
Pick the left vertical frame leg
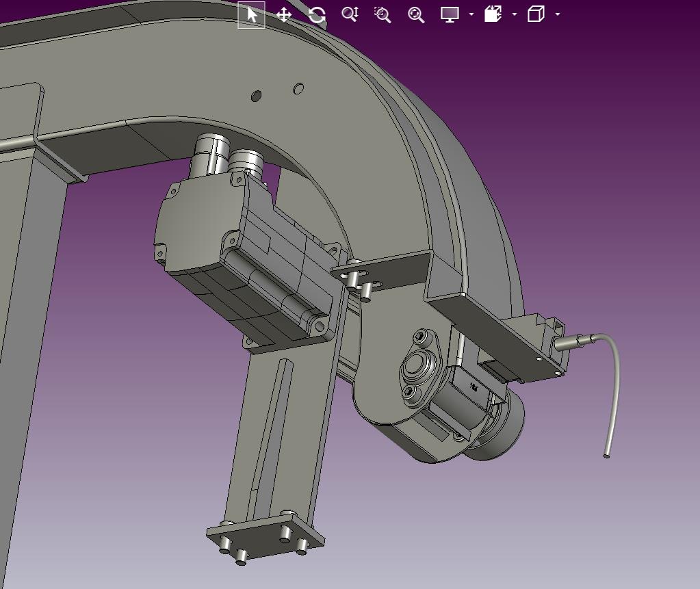pos(27,308)
